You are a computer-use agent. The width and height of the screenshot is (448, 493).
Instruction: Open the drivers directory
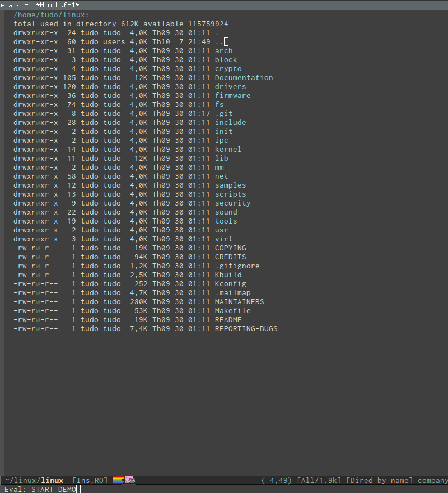point(228,86)
